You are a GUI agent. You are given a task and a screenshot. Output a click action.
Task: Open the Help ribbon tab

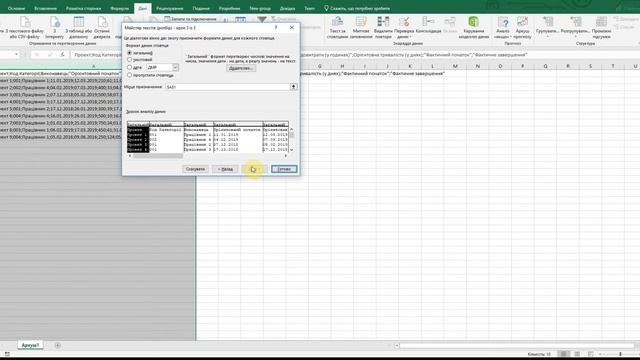pos(287,8)
